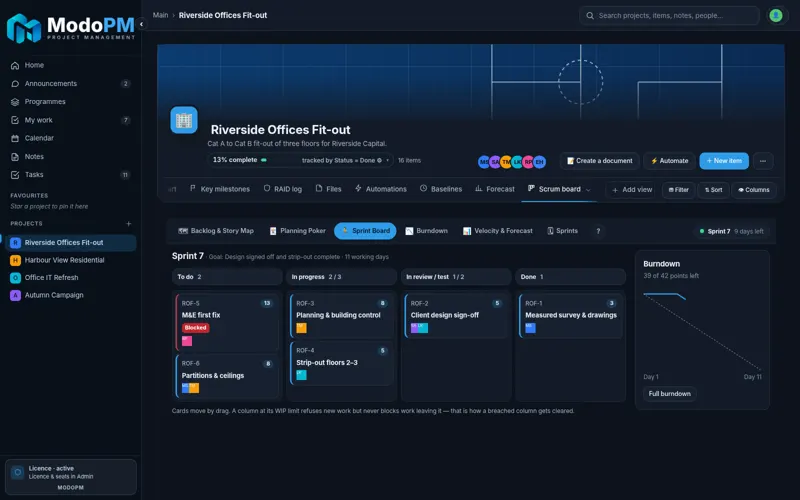This screenshot has height=500, width=800.
Task: Open the Strip-out floors 2–3 card
Action: (x=342, y=363)
